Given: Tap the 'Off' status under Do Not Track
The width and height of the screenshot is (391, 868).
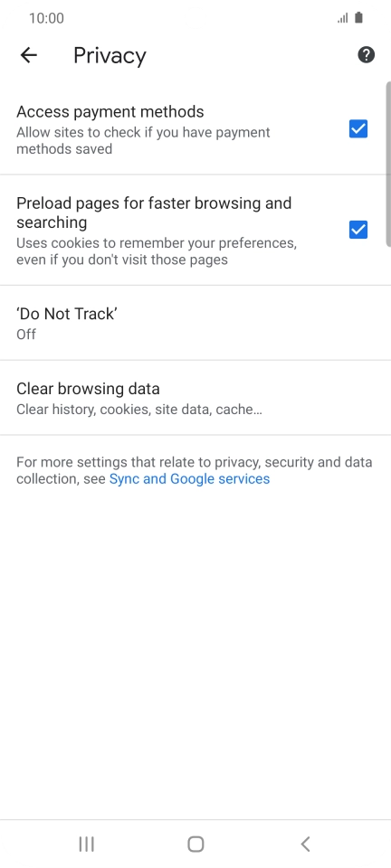Looking at the screenshot, I should tap(26, 335).
